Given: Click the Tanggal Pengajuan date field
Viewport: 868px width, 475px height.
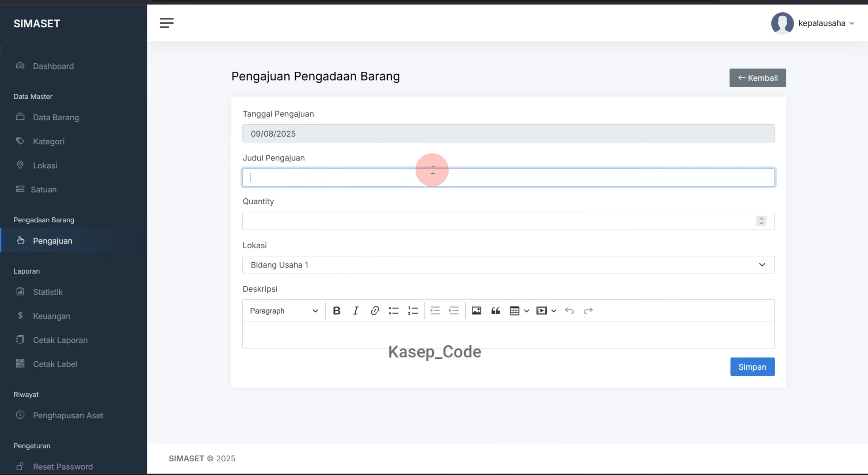Looking at the screenshot, I should [x=508, y=134].
